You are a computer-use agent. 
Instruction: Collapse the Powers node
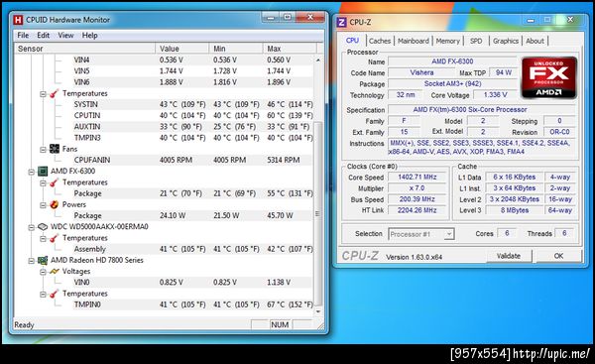pos(43,205)
